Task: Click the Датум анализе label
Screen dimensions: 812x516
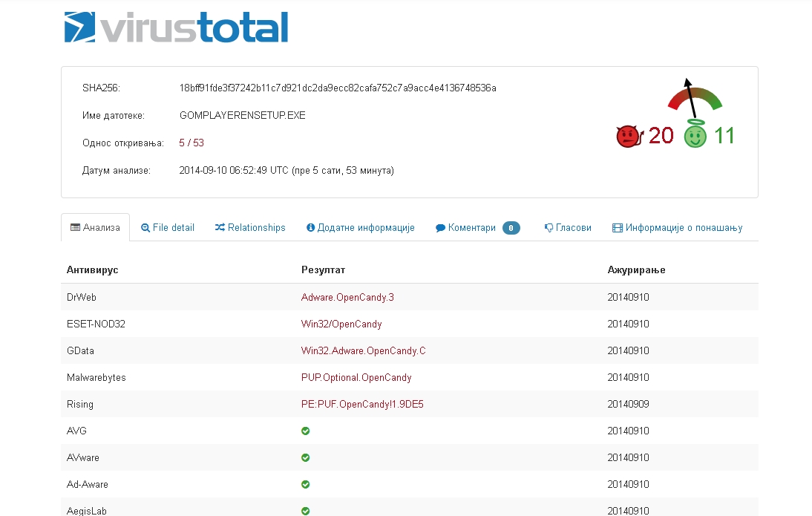Action: point(116,171)
